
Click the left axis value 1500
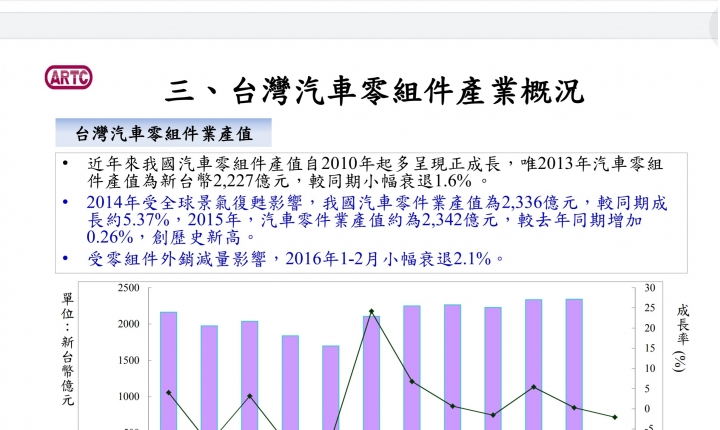click(129, 360)
